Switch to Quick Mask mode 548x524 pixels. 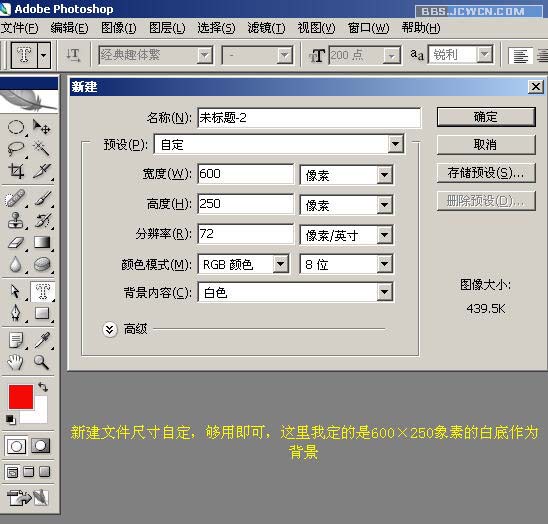click(41, 446)
